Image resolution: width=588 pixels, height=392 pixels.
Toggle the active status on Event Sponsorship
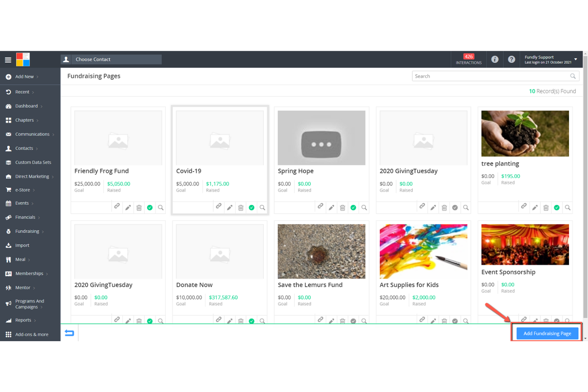point(557,321)
